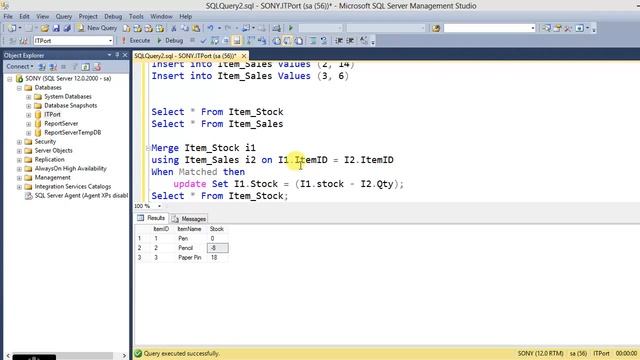Click the Undo arrow icon
Image resolution: width=640 pixels, height=360 pixels.
click(210, 28)
